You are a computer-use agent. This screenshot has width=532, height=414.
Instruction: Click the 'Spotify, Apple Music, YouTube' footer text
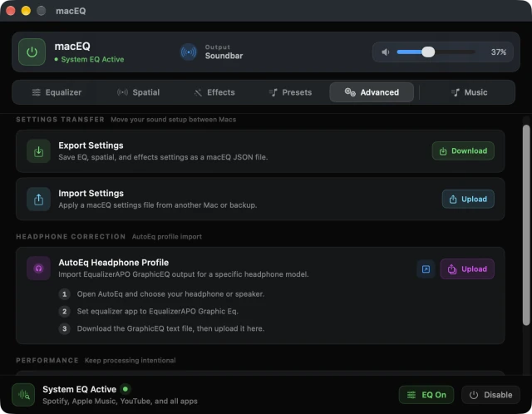click(120, 401)
